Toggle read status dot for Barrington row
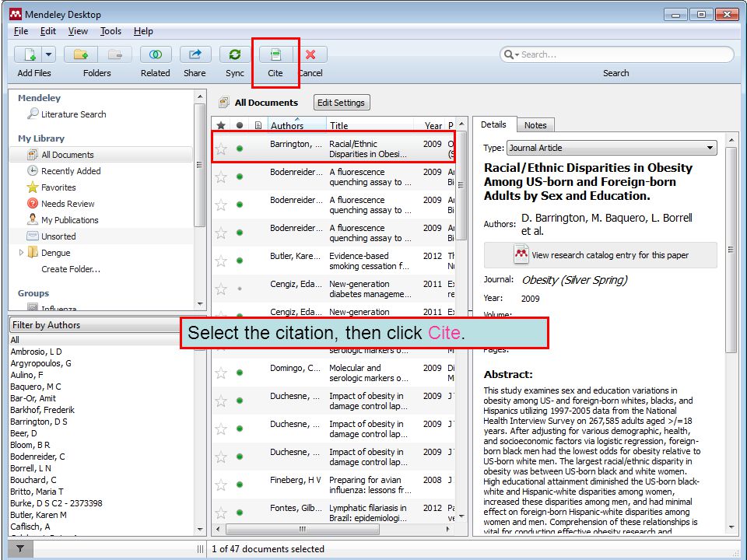The image size is (747, 560). 240,149
